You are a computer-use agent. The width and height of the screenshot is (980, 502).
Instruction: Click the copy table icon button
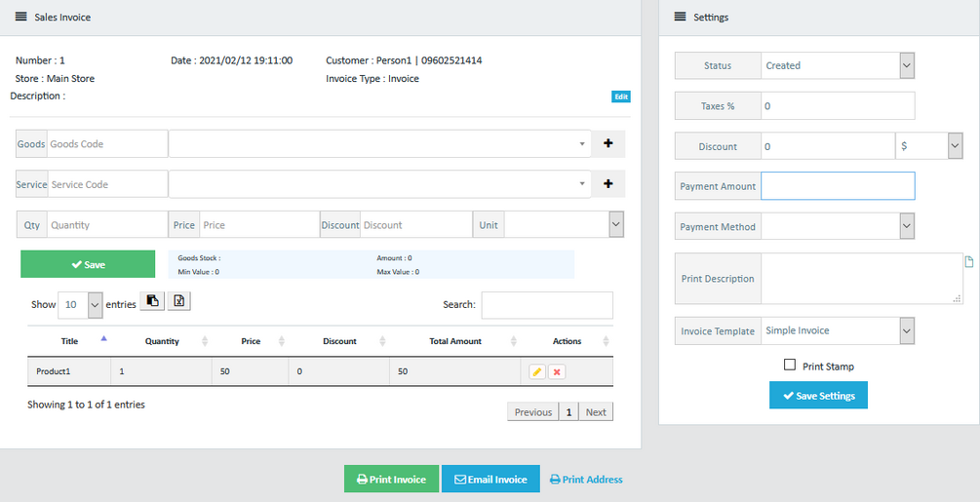[x=152, y=301]
